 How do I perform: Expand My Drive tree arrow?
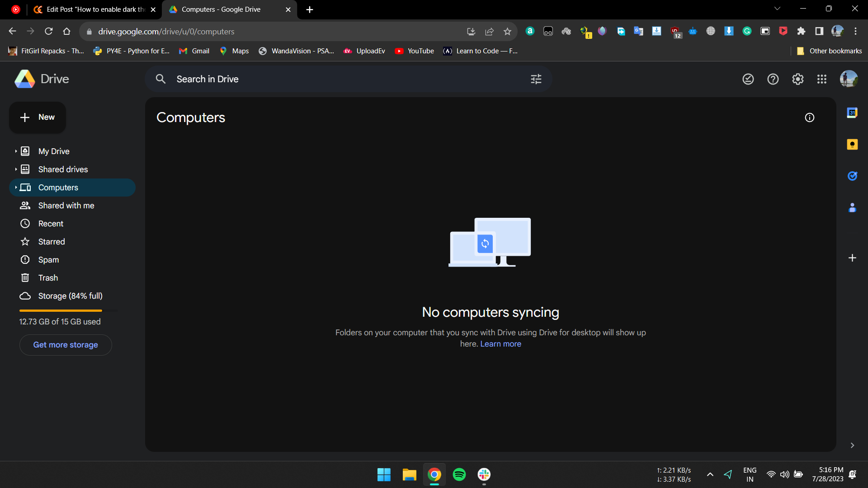click(16, 151)
